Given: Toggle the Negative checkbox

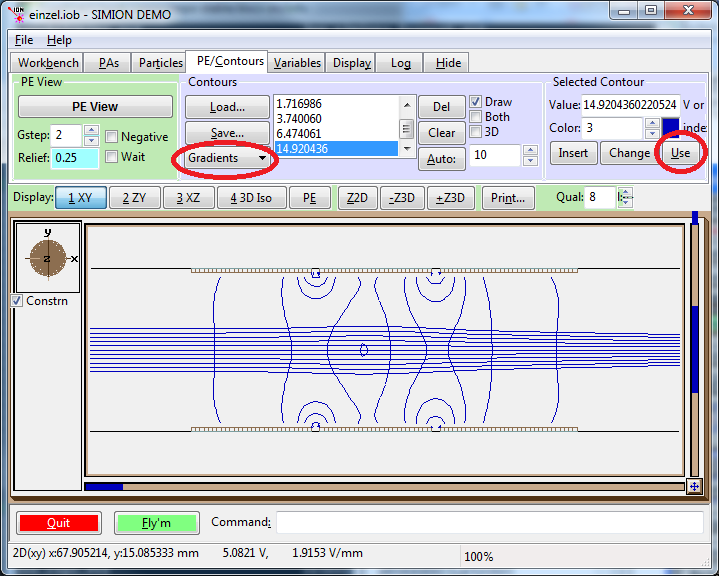Looking at the screenshot, I should click(111, 137).
